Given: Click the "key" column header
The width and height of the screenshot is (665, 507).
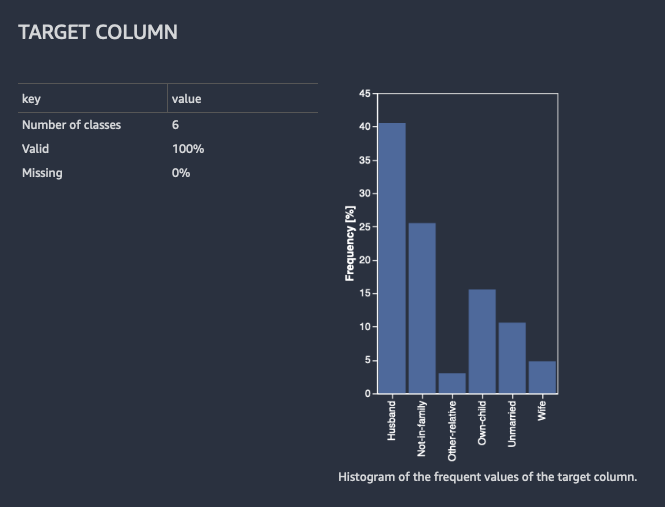Looking at the screenshot, I should coord(31,98).
